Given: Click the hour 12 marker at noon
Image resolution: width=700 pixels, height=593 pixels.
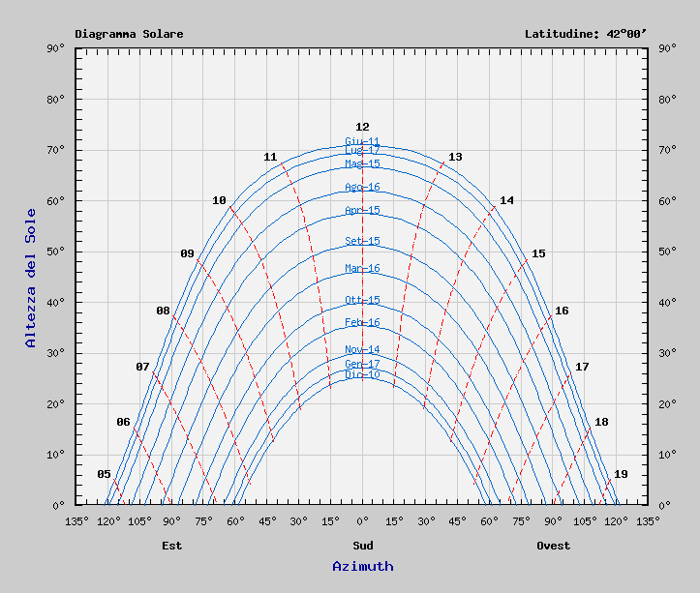Looking at the screenshot, I should (362, 127).
